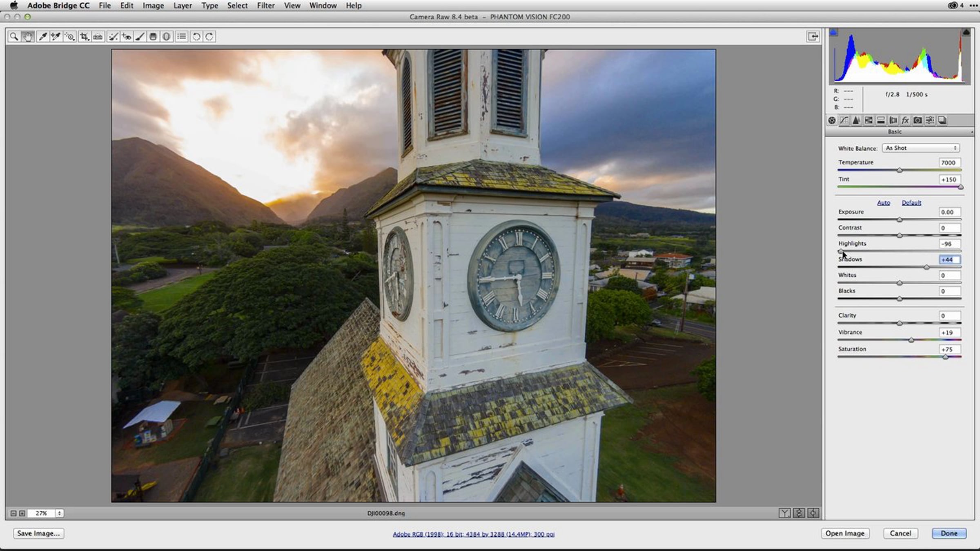This screenshot has height=551, width=980.
Task: Rotate image 90 degrees clockwise
Action: coord(209,37)
